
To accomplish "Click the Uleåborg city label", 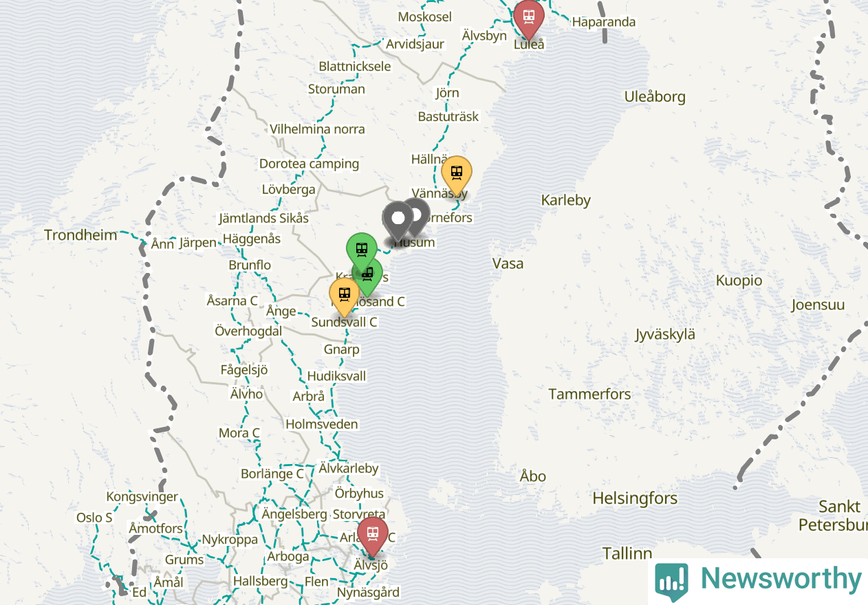I will click(x=655, y=97).
